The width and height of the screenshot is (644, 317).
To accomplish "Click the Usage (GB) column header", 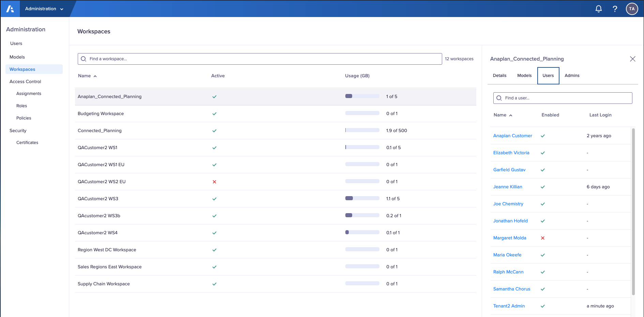I will click(x=357, y=76).
